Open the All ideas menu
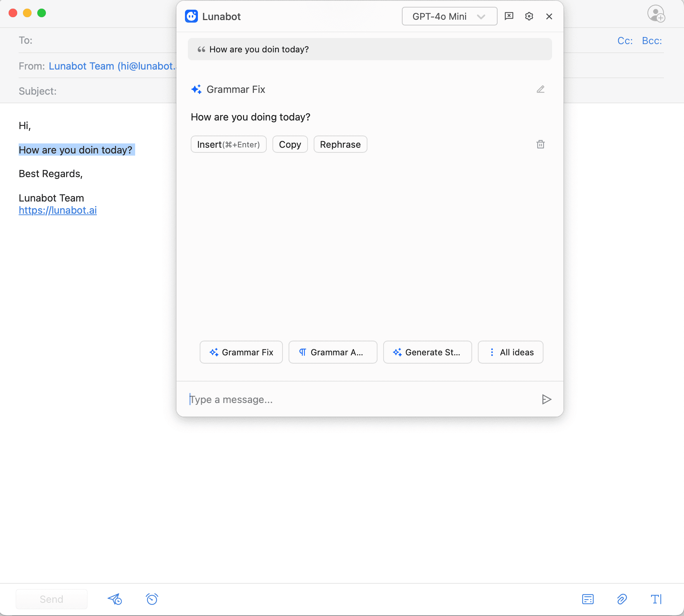Screen dimensions: 684x616 coord(510,352)
